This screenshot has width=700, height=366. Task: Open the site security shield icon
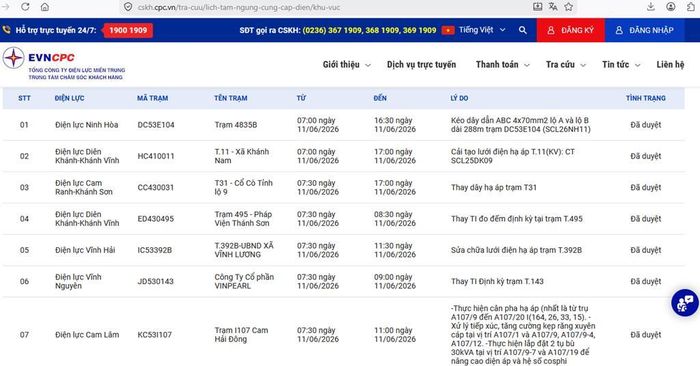128,7
